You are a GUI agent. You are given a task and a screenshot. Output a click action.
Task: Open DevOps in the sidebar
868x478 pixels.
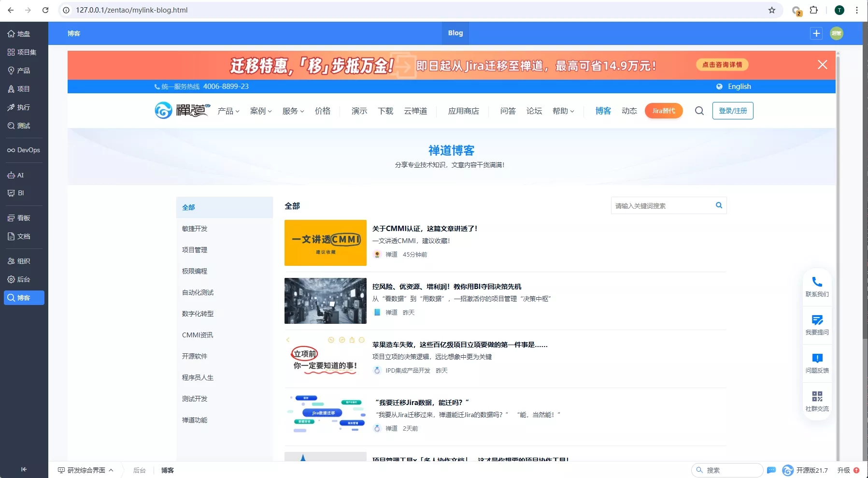point(24,150)
